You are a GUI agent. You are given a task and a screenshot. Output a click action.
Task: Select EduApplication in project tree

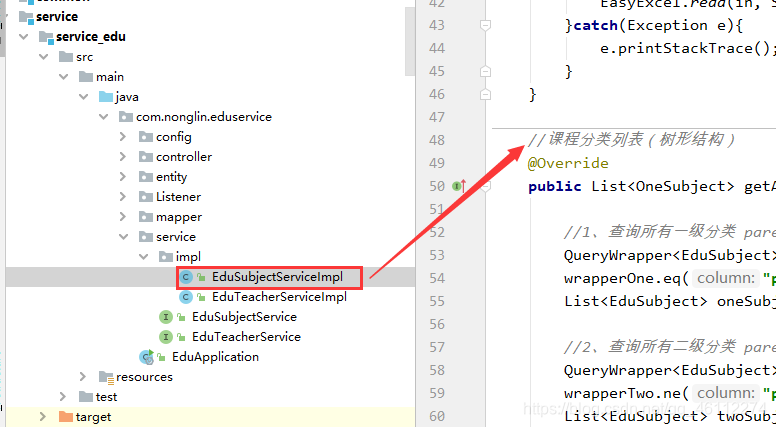(215, 357)
